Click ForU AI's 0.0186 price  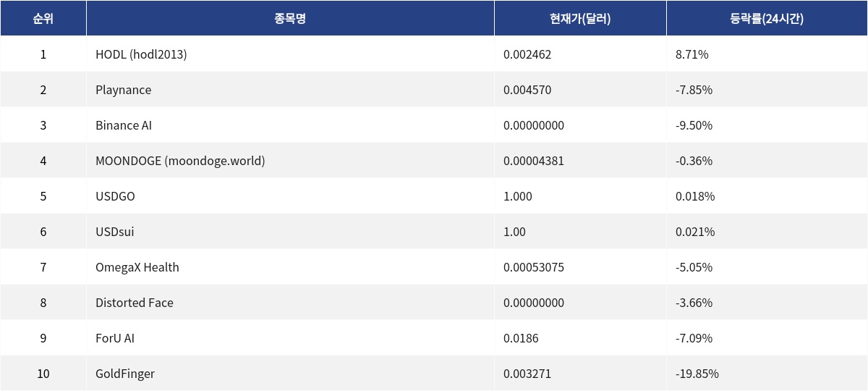click(521, 338)
